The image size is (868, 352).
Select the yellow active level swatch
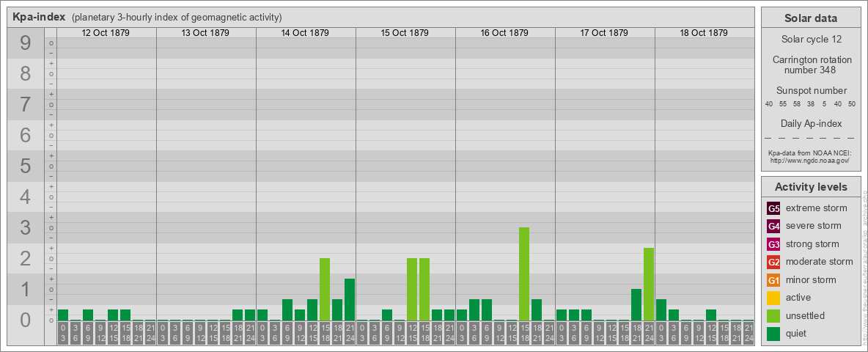[x=773, y=298]
